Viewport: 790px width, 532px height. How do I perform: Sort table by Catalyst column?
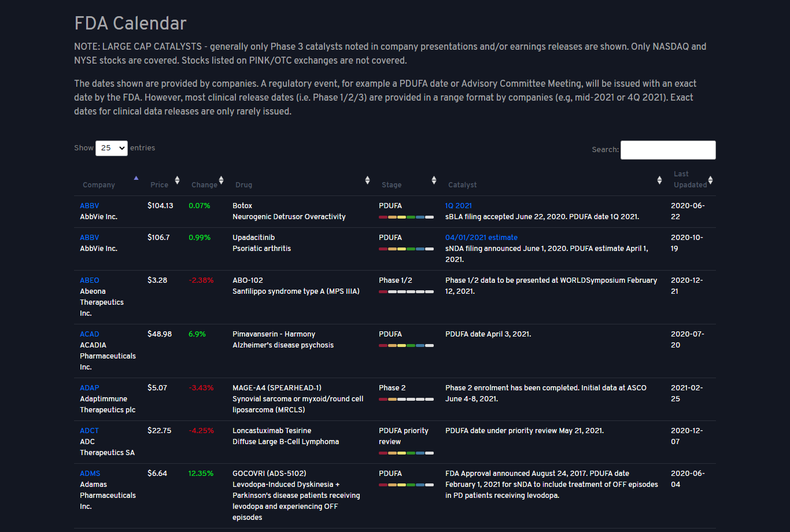[553, 180]
